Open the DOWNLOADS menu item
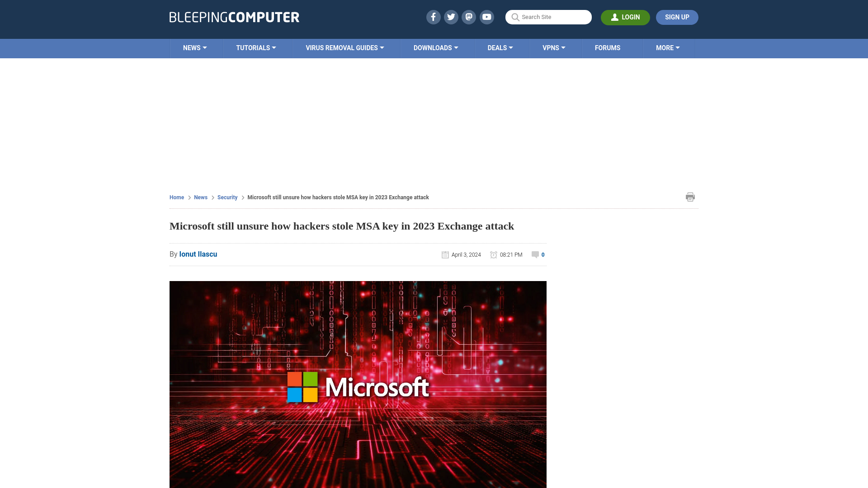 pos(435,47)
